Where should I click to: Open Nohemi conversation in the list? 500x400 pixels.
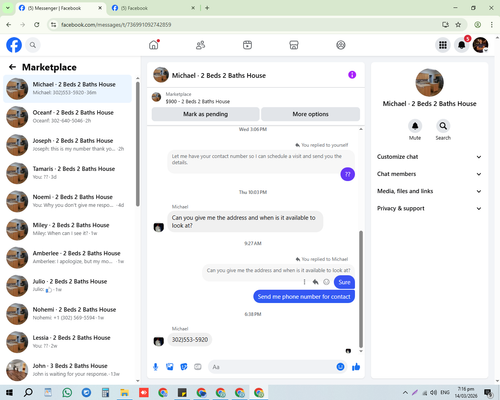(x=68, y=314)
